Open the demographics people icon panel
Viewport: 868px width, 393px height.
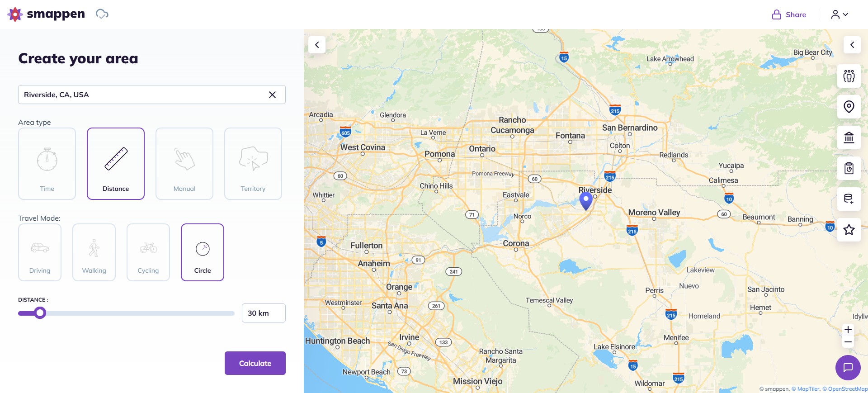pos(849,76)
